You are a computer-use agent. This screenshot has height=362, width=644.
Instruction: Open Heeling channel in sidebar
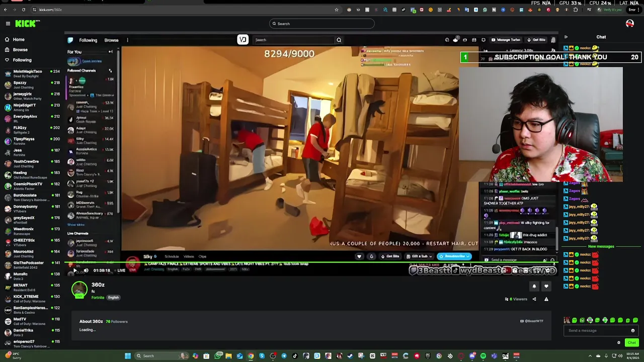point(31,175)
